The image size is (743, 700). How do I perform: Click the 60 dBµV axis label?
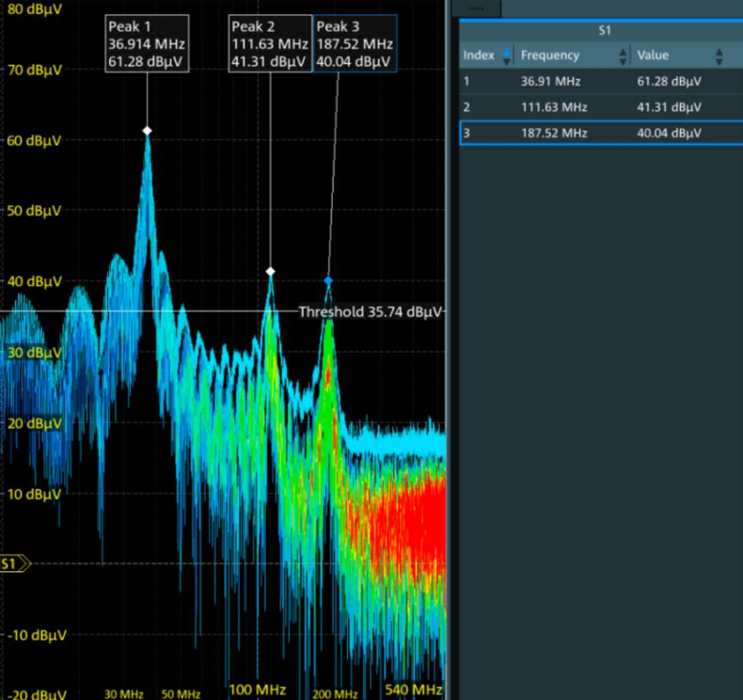(x=34, y=141)
